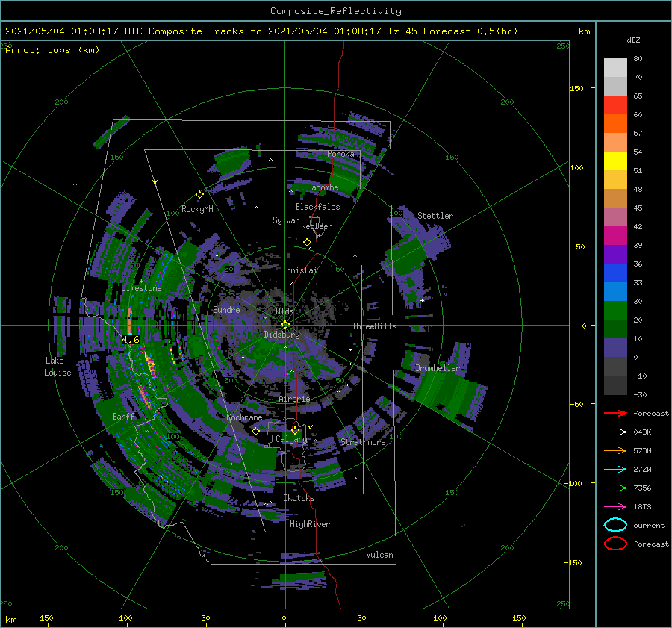Pick the slate purple 10 dBZ swatch

point(615,348)
